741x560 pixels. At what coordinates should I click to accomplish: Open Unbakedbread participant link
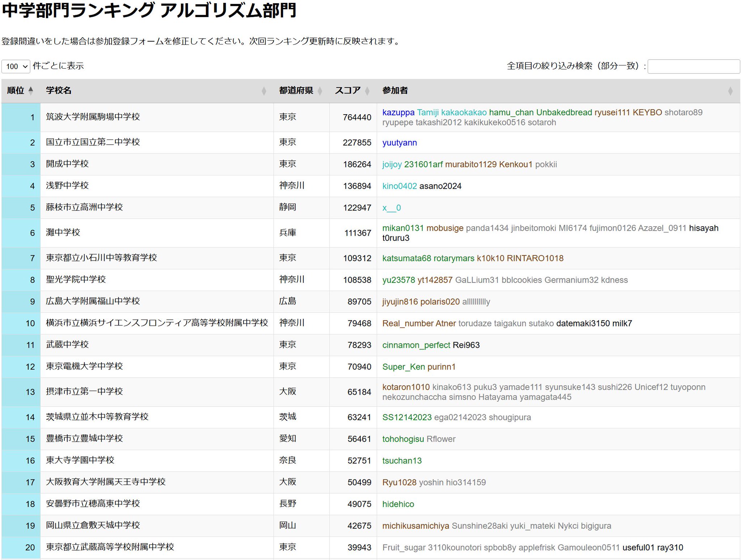564,112
